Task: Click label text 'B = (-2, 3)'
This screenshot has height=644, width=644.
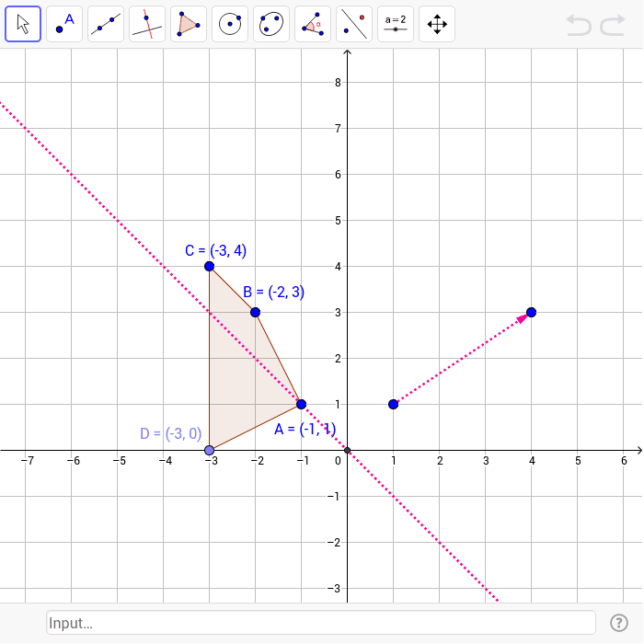Action: 273,292
